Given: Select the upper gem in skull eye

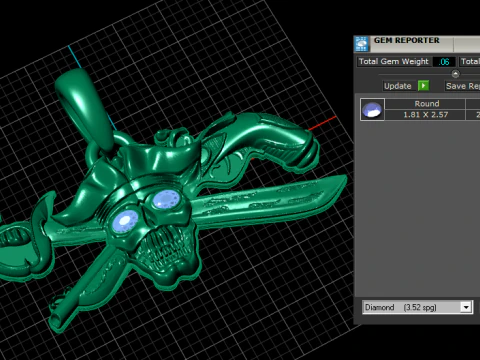Looking at the screenshot, I should (166, 199).
